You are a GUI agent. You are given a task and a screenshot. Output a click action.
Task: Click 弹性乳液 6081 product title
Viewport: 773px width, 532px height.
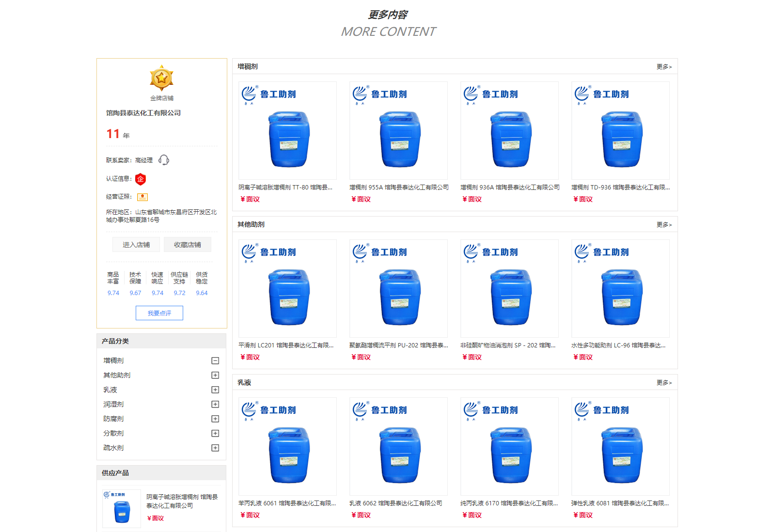coord(620,503)
